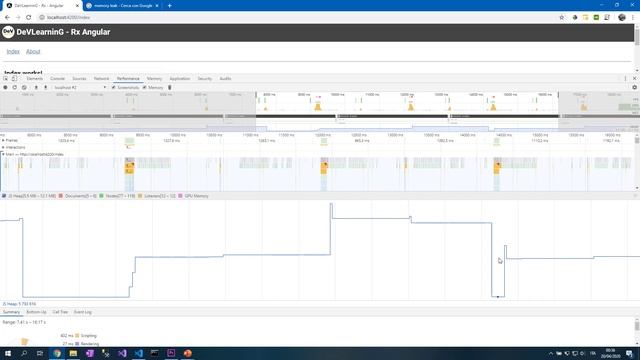Image resolution: width=640 pixels, height=360 pixels.
Task: Open the purple Visual Studio taskbar icon
Action: click(122, 353)
